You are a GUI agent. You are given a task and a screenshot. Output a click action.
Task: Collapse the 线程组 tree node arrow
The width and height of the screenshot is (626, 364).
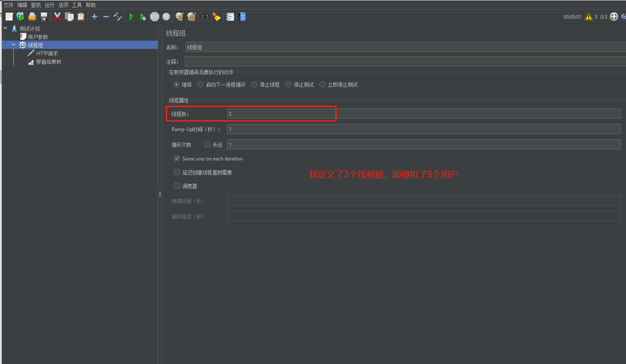point(14,45)
